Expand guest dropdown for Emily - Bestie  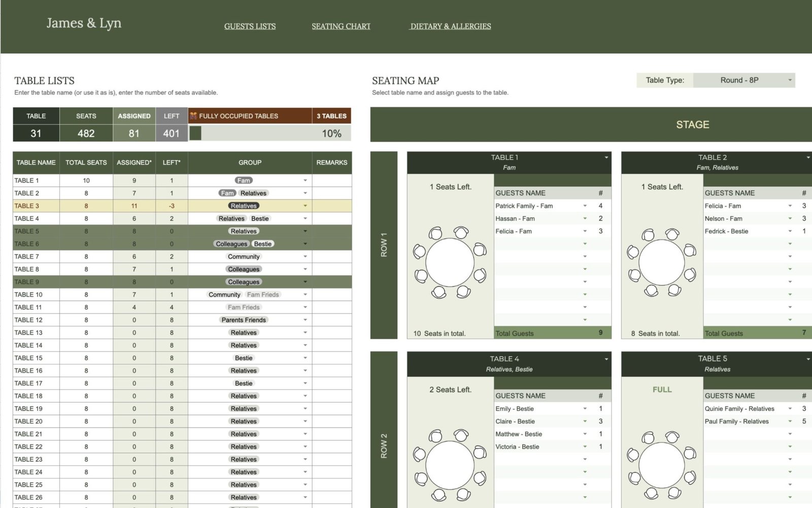coord(585,408)
